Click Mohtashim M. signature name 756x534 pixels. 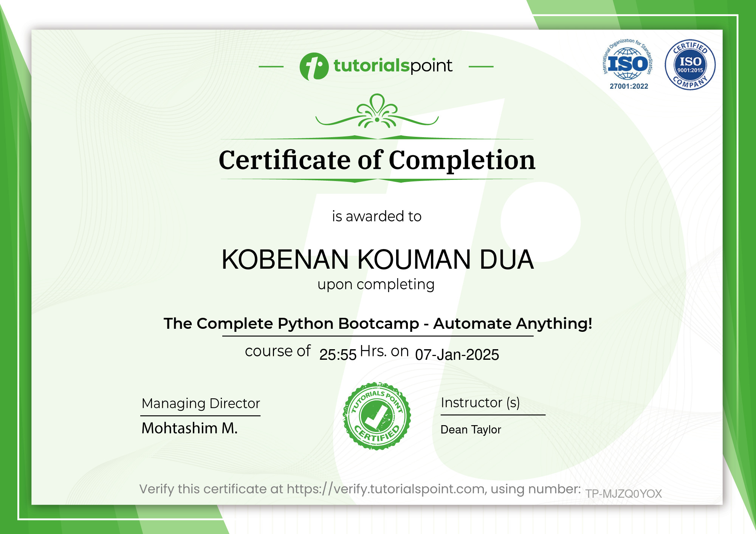coord(189,429)
